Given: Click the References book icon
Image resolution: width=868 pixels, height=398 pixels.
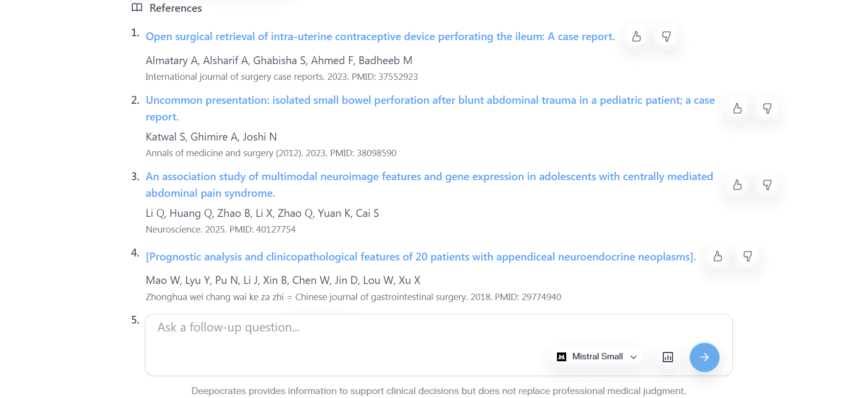Looking at the screenshot, I should (136, 8).
